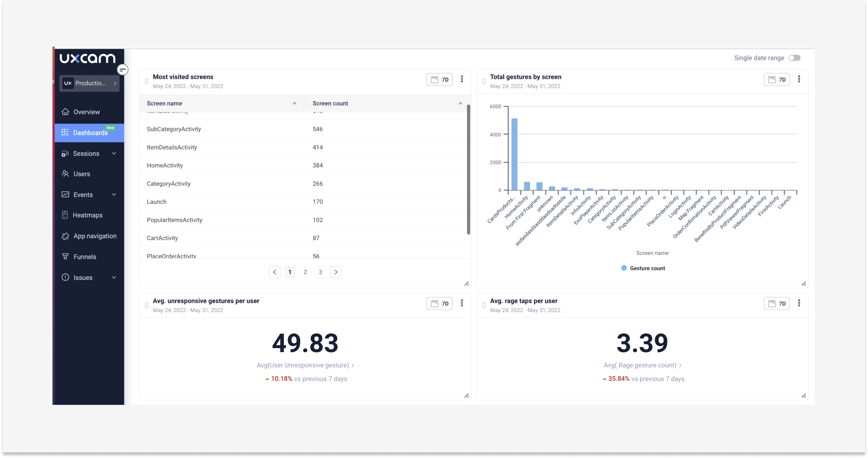Open Most visited screens kebab menu

tap(462, 79)
